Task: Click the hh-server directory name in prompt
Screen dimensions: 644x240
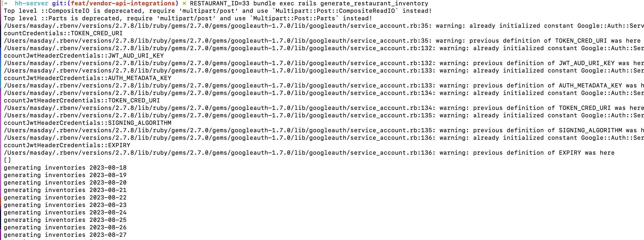Action: tap(31, 3)
